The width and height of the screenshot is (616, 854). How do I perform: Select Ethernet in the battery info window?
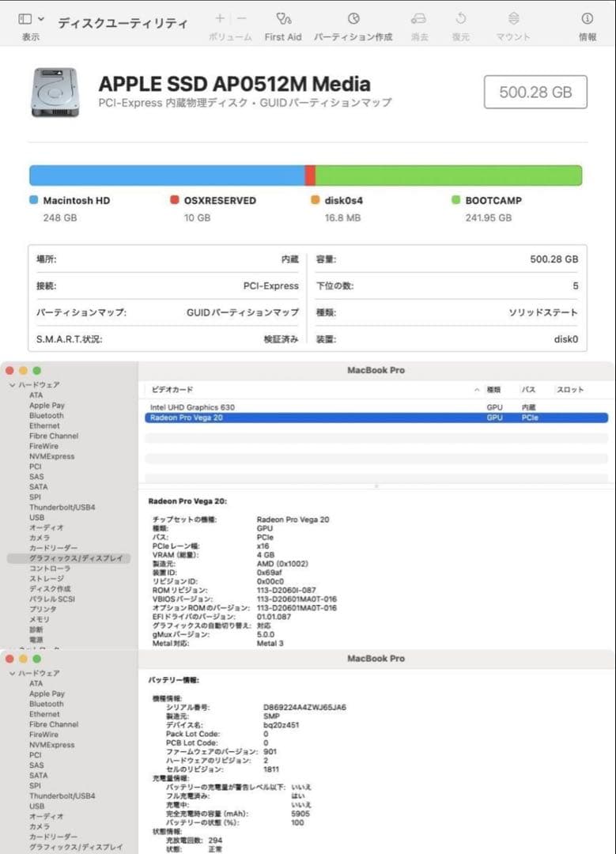point(44,714)
